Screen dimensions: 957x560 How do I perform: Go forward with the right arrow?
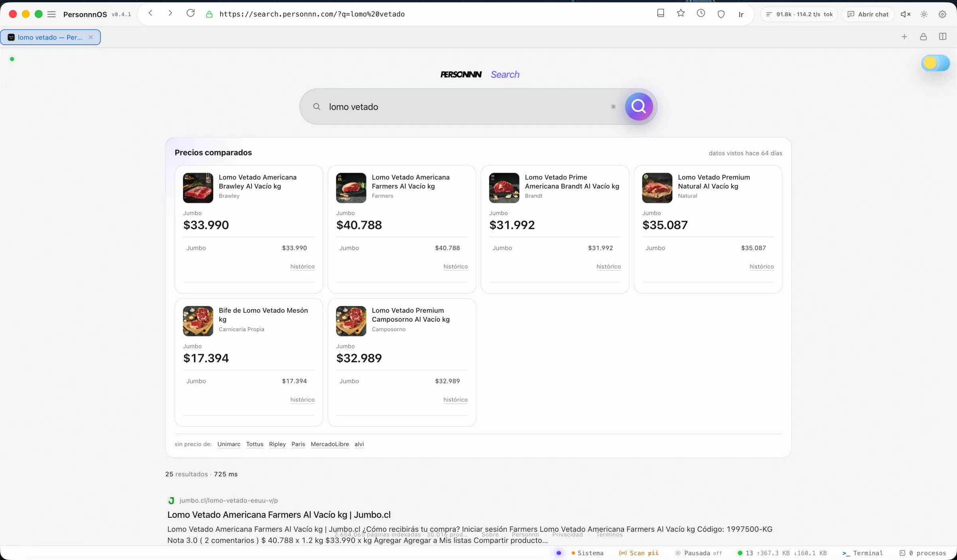click(170, 14)
